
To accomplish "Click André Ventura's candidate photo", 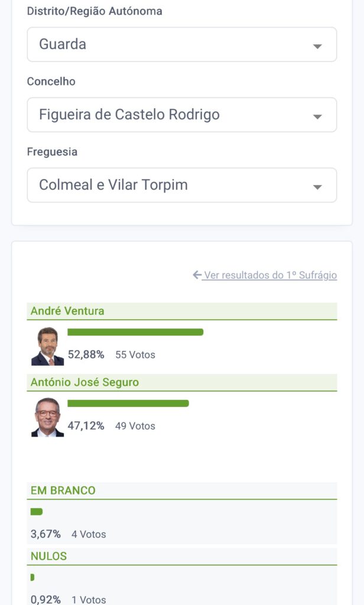I will point(47,346).
